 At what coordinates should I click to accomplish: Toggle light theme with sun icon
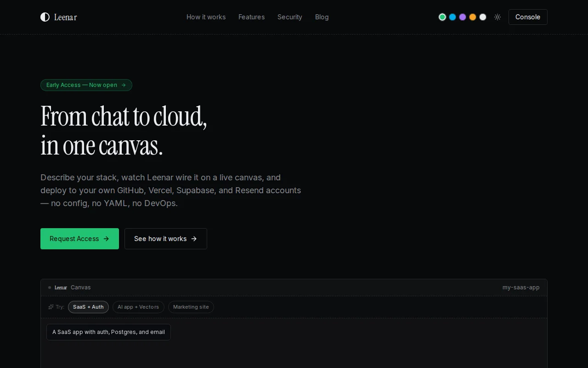point(498,17)
